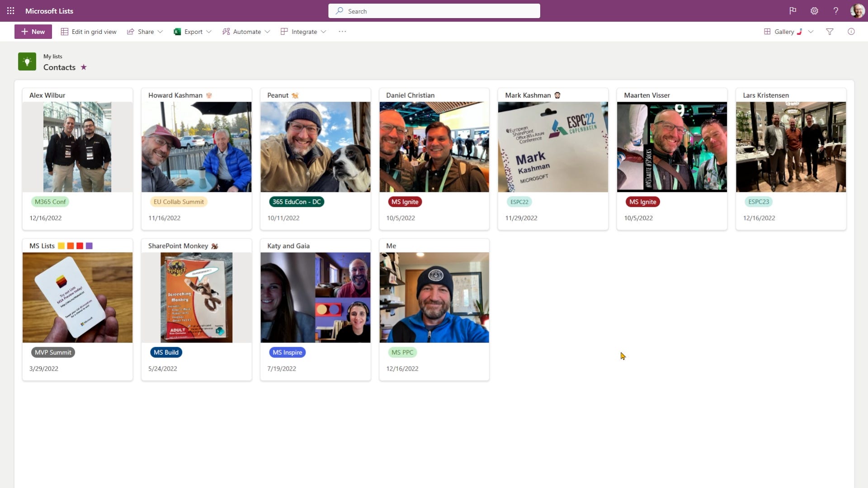Toggle the Contacts favorite star
868x488 pixels.
(83, 67)
